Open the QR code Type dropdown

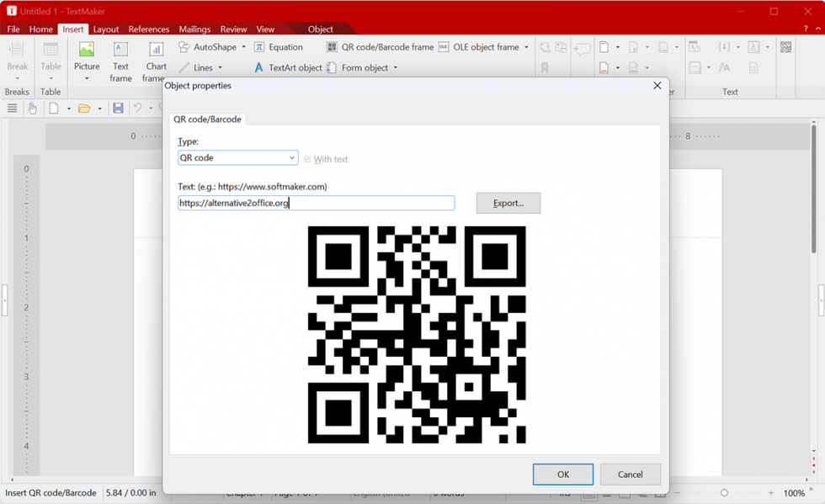[292, 157]
